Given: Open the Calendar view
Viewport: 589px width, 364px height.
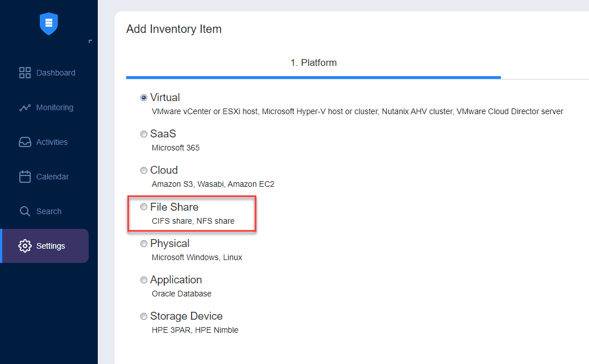Looking at the screenshot, I should tap(52, 177).
